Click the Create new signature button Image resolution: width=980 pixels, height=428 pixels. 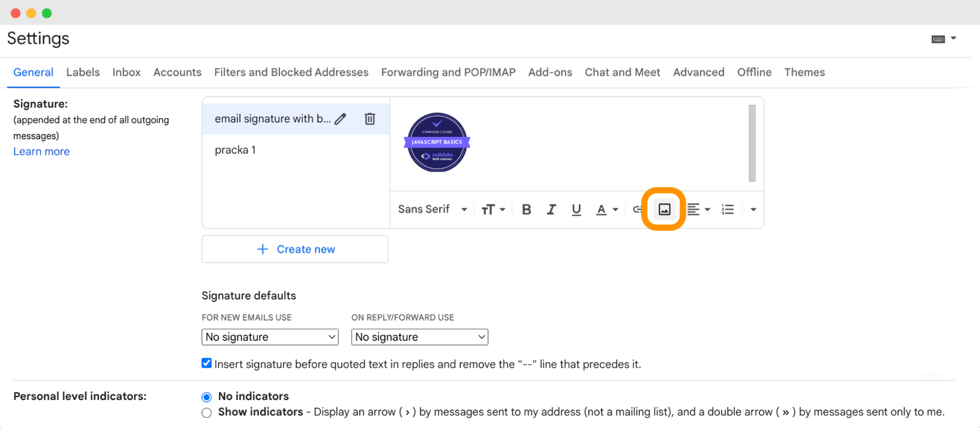295,249
